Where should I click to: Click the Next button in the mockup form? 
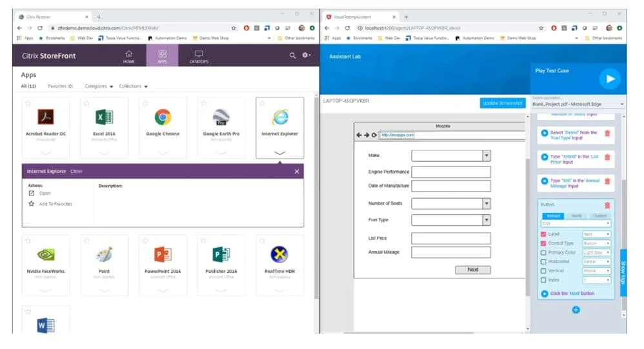coord(473,270)
